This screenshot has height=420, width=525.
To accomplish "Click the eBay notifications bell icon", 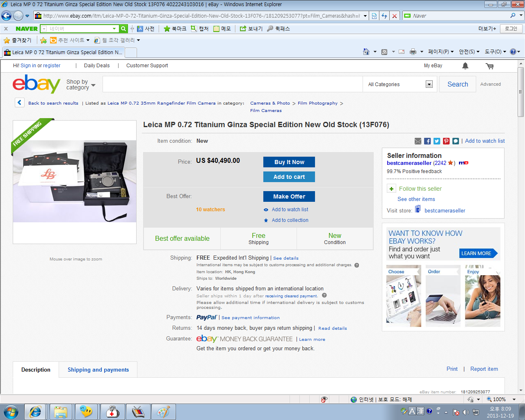I will 465,66.
